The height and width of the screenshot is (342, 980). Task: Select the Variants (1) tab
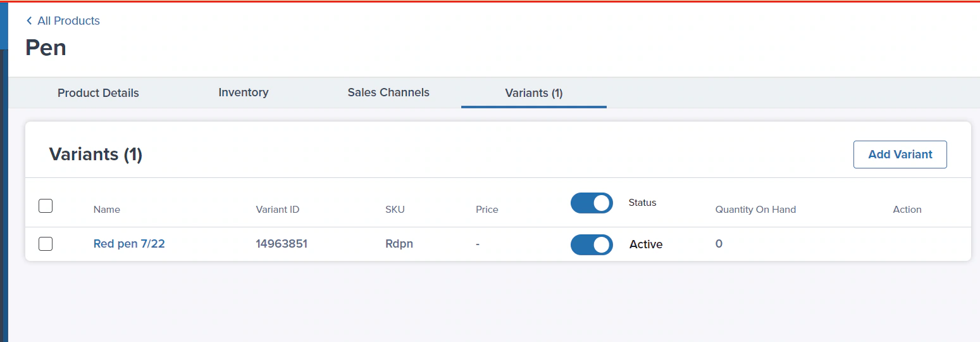(x=534, y=93)
